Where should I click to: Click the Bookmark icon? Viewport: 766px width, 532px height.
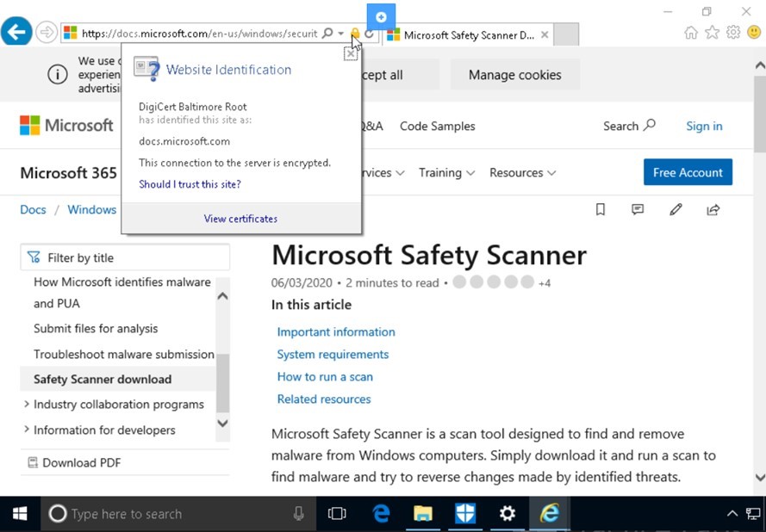point(601,209)
